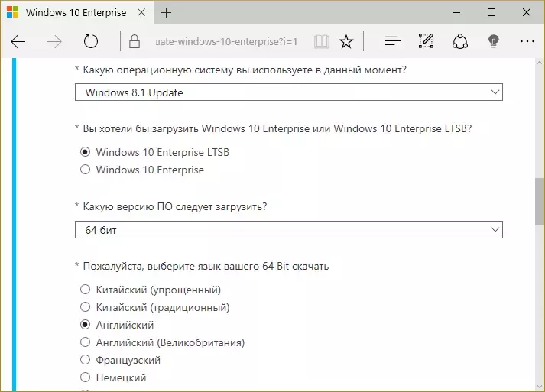Click the chevron on the 64 бит combo box
The width and height of the screenshot is (545, 392).
pos(495,230)
